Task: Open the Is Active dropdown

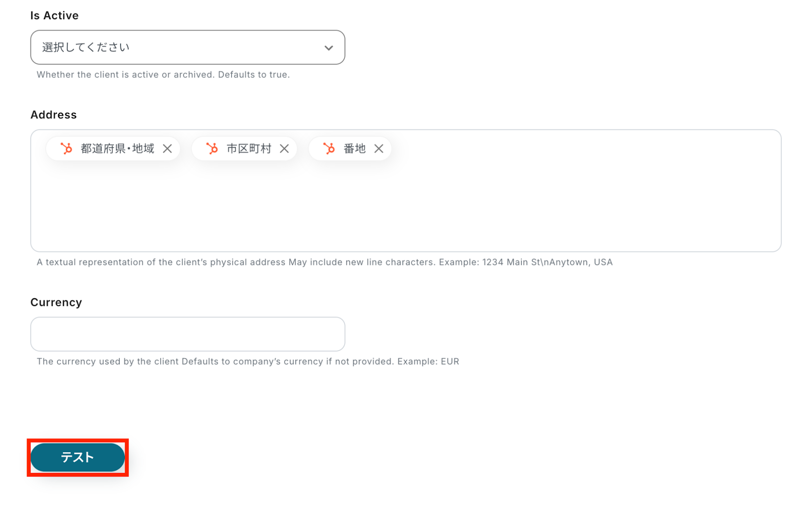Action: coord(187,47)
